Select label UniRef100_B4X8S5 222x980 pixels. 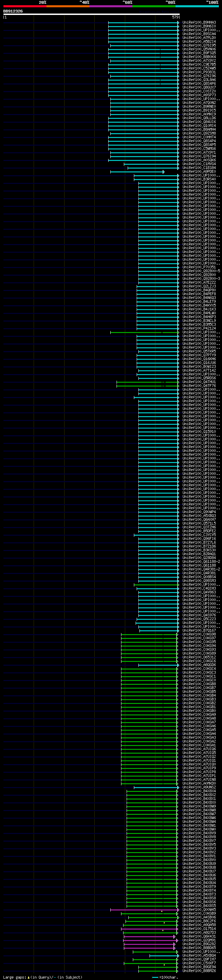coord(199,906)
